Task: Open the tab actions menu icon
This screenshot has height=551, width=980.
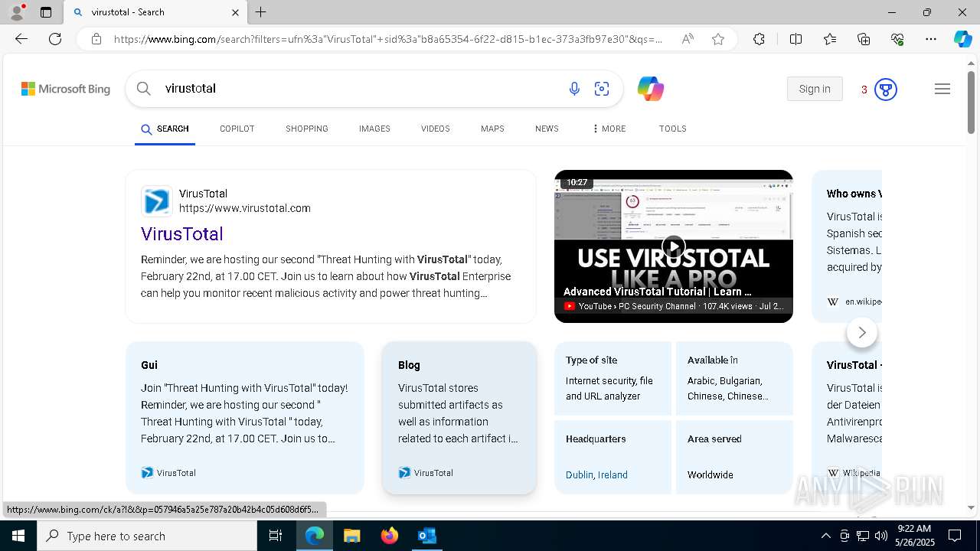Action: 46,12
